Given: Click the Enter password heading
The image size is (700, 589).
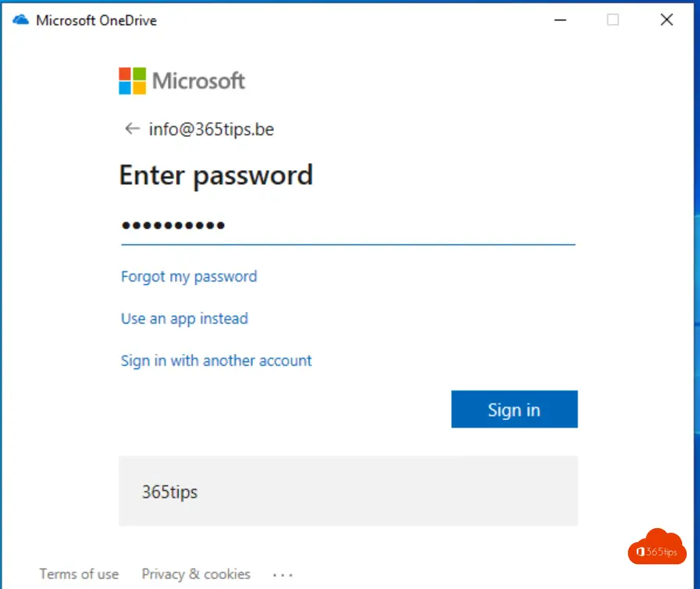Looking at the screenshot, I should [216, 176].
